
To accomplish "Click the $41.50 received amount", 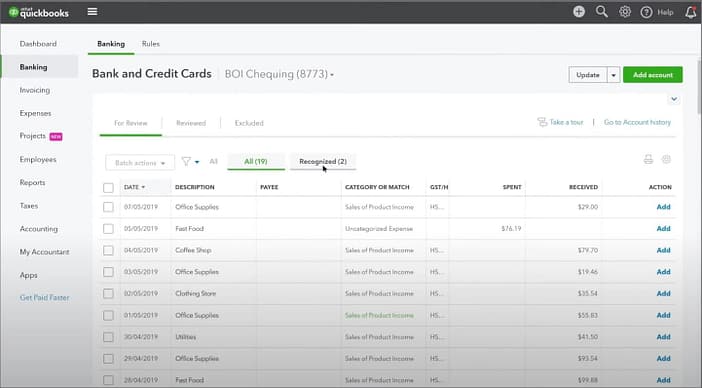I will point(587,337).
